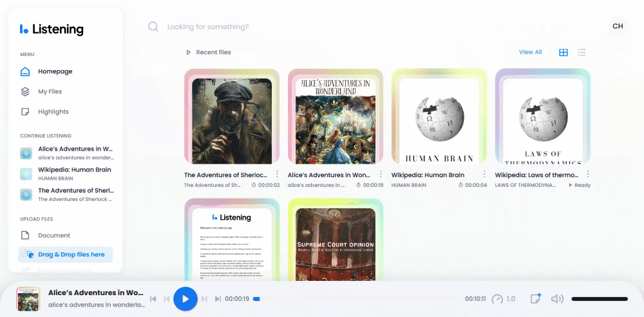Open the Human Brain Wikipedia thumbnail
The height and width of the screenshot is (317, 644).
439,118
